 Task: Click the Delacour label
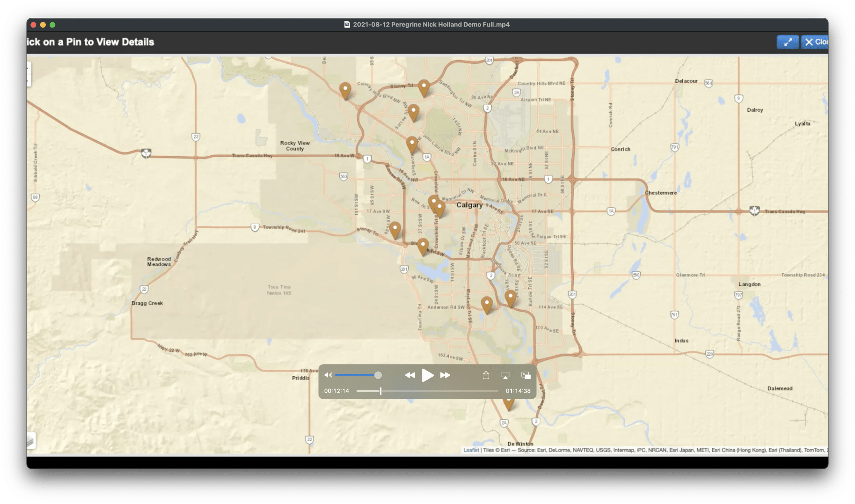(686, 81)
